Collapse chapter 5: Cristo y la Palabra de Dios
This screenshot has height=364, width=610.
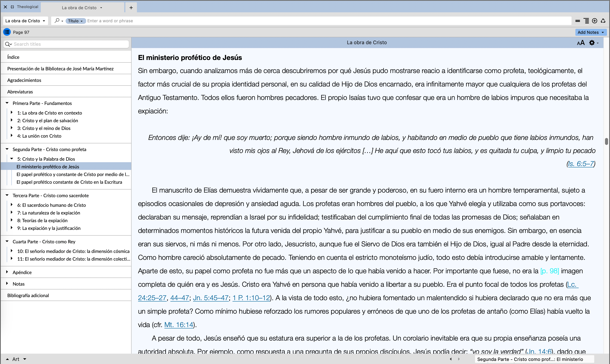pos(12,159)
